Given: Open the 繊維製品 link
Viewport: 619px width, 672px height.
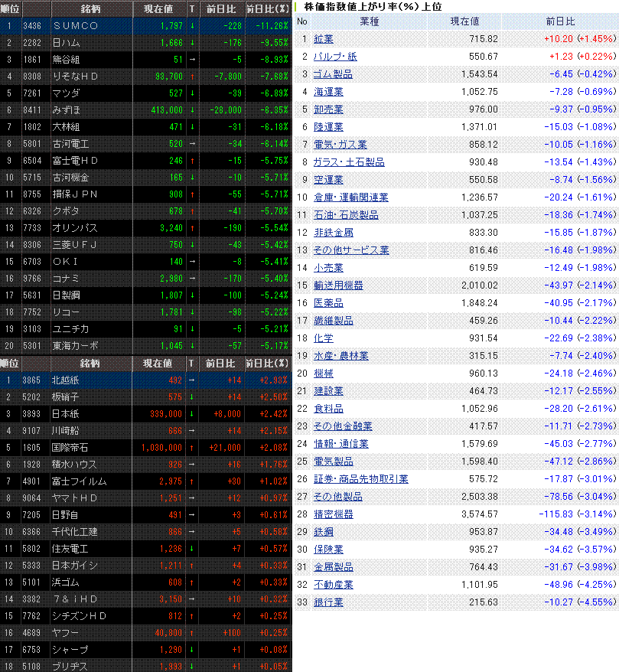Looking at the screenshot, I should click(x=334, y=321).
